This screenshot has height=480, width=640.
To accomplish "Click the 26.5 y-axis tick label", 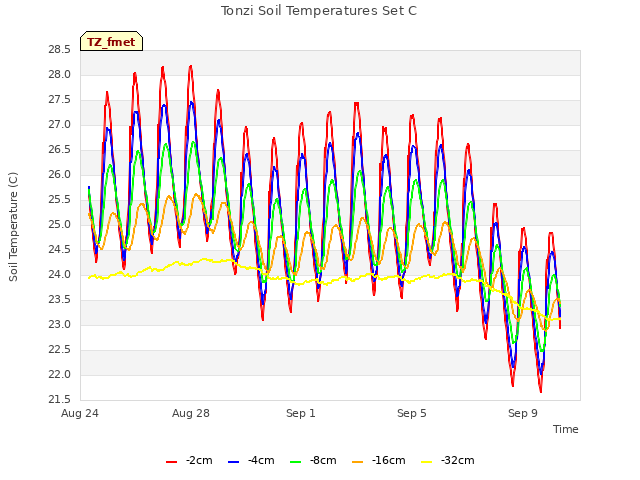I will [x=60, y=150].
